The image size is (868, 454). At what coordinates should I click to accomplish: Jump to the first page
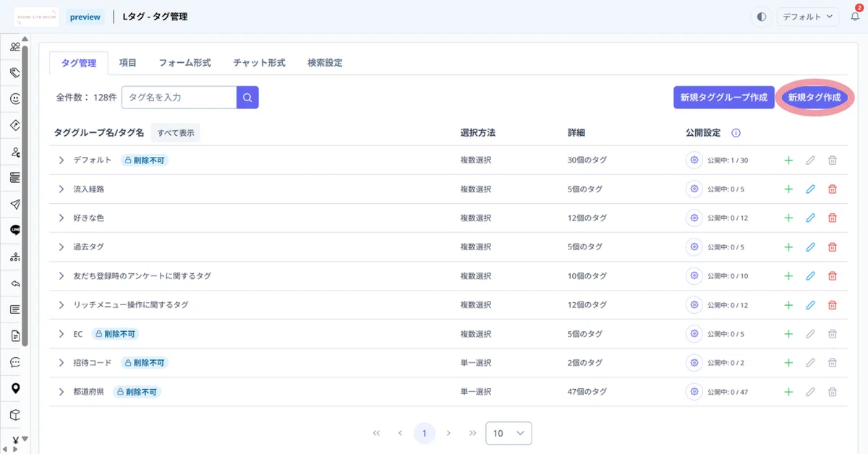pos(376,433)
